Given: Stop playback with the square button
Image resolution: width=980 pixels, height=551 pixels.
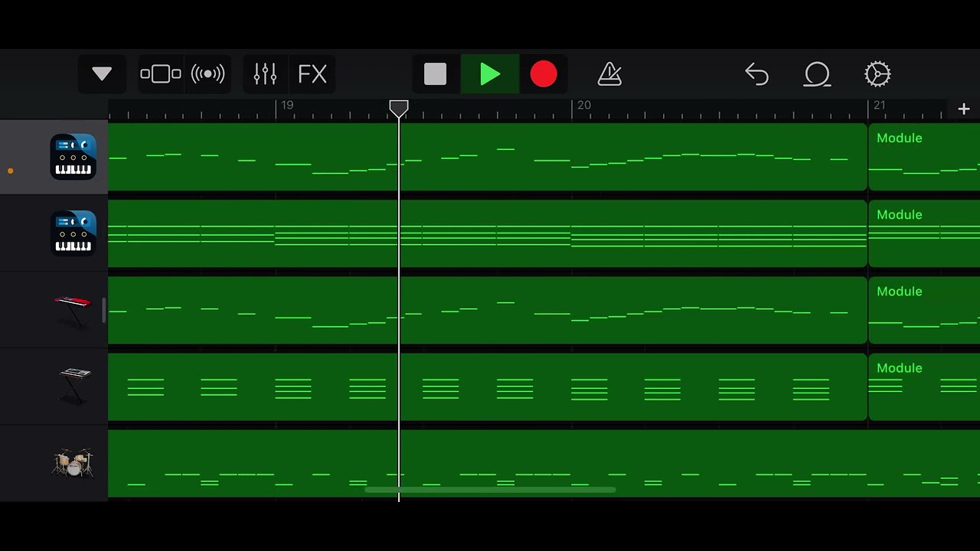Looking at the screenshot, I should (x=436, y=74).
